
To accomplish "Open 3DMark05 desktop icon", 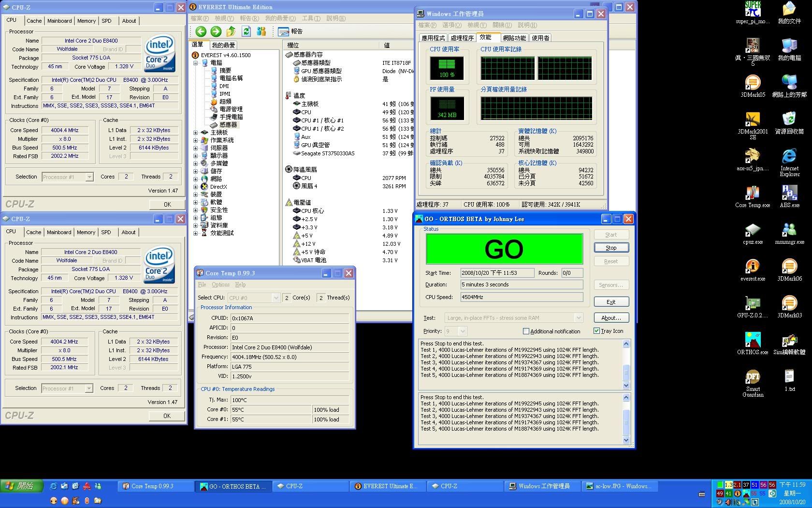I will pos(753,86).
